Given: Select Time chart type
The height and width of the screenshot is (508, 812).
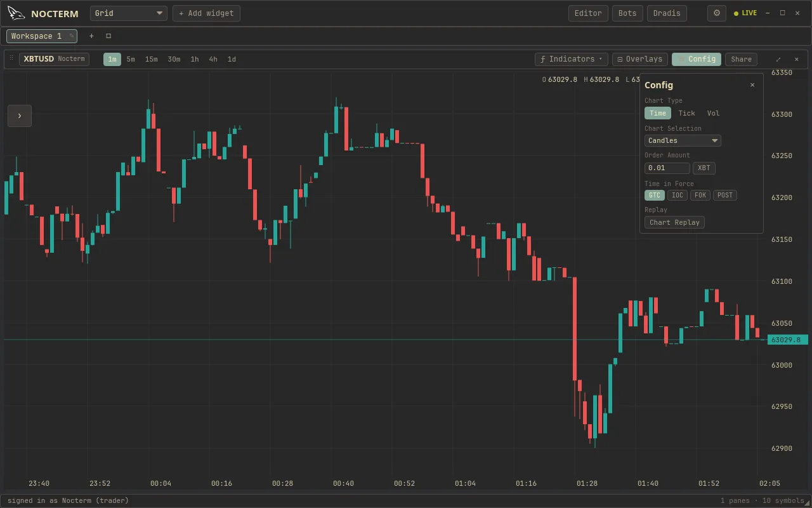Looking at the screenshot, I should (x=658, y=113).
